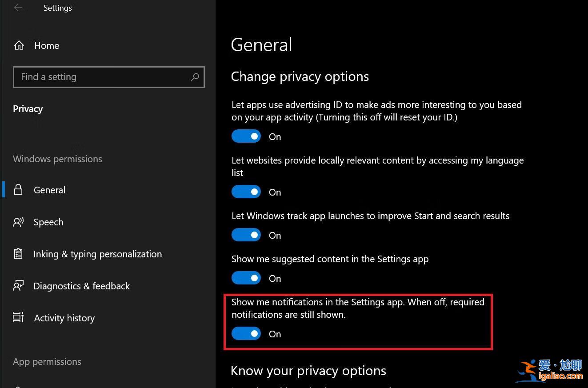This screenshot has width=588, height=388.
Task: Click the Inking & typing personalization icon
Action: (x=18, y=254)
